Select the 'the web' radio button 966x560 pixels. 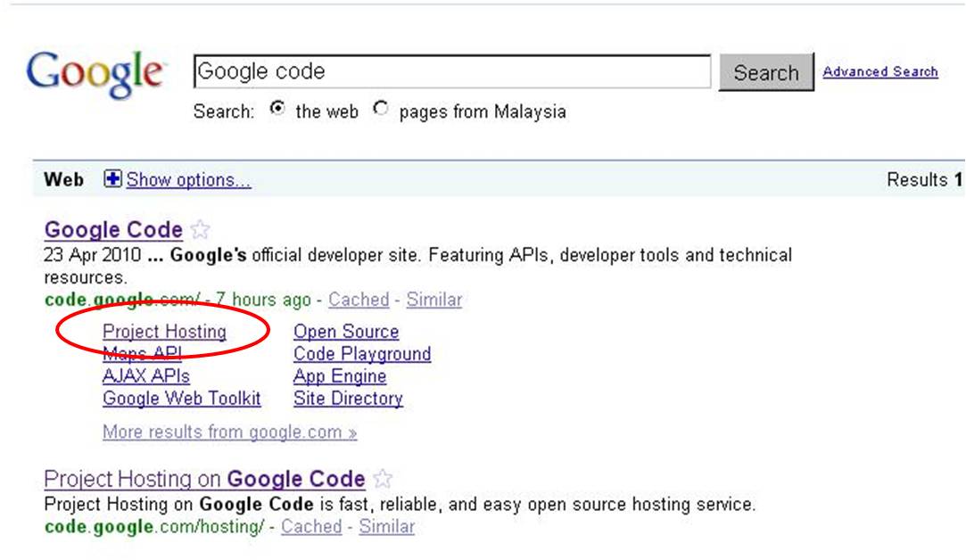(278, 109)
